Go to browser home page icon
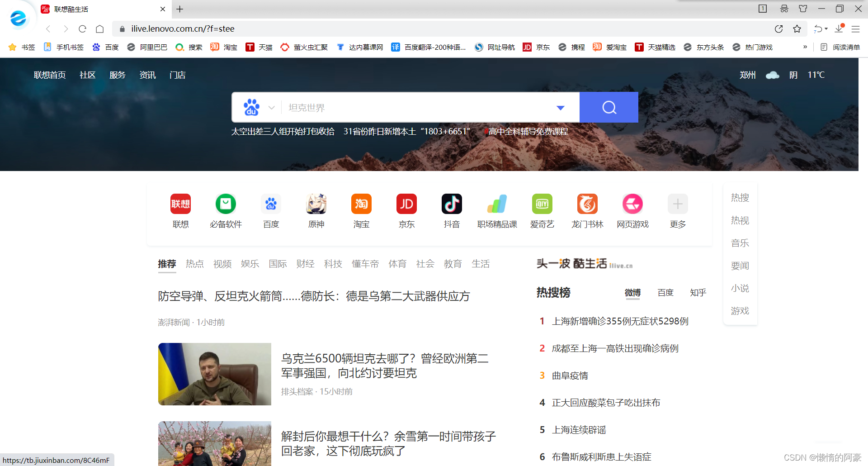This screenshot has width=868, height=466. (x=100, y=29)
